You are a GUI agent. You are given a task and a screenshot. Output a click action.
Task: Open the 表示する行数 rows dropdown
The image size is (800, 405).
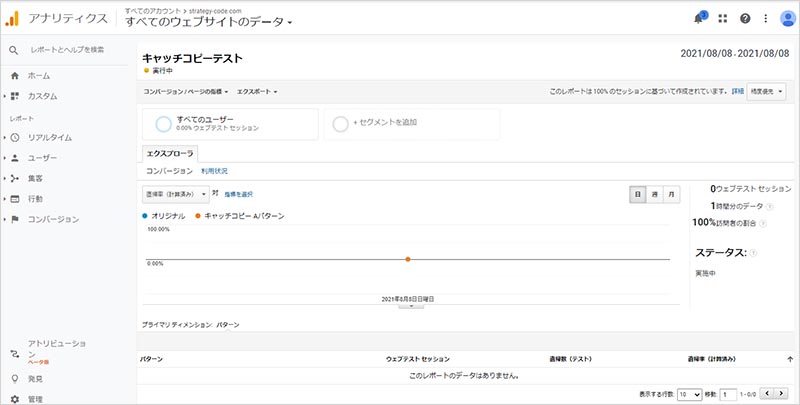689,395
